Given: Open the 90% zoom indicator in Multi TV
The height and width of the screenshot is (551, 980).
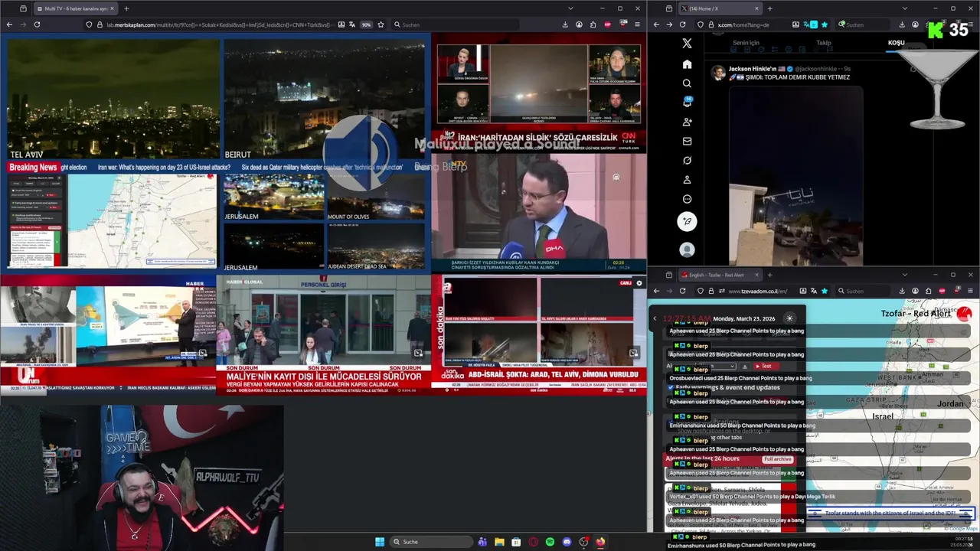Looking at the screenshot, I should (366, 24).
